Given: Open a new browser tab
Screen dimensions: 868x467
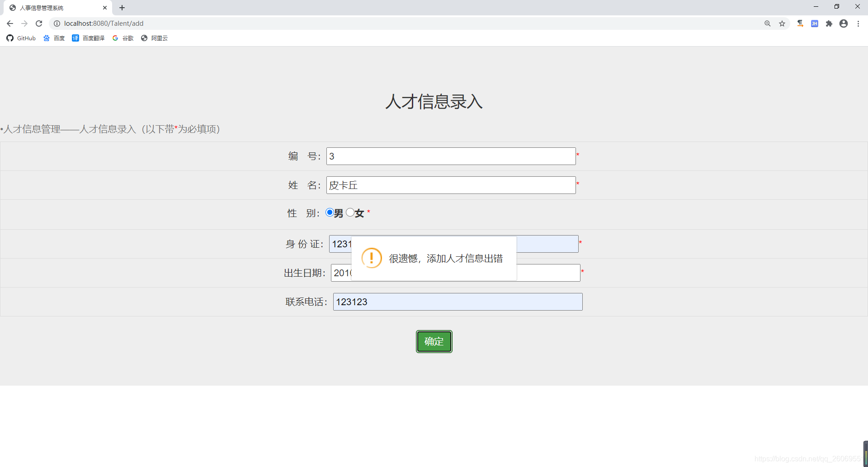Looking at the screenshot, I should click(x=122, y=8).
